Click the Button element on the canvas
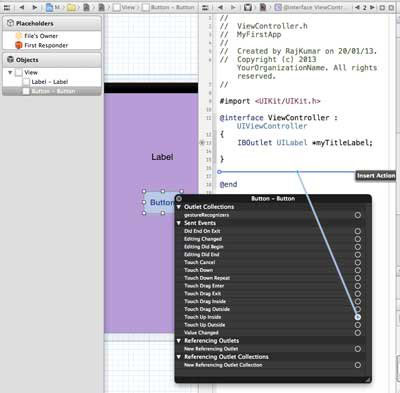The image size is (400, 393). (x=163, y=202)
